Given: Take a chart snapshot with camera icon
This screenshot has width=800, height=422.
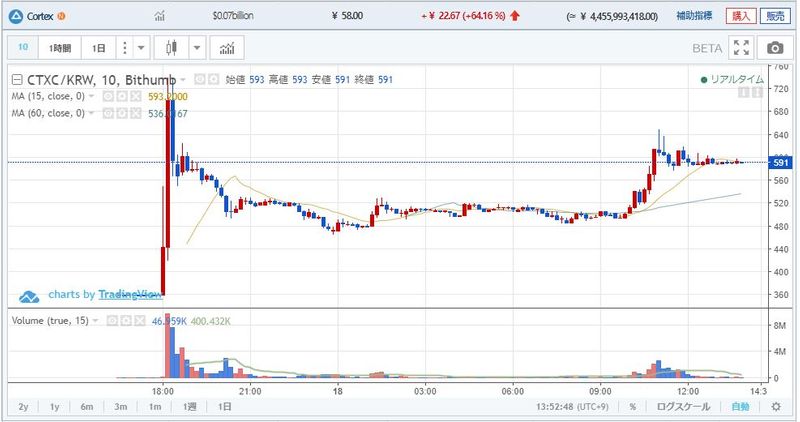Looking at the screenshot, I should tap(773, 48).
